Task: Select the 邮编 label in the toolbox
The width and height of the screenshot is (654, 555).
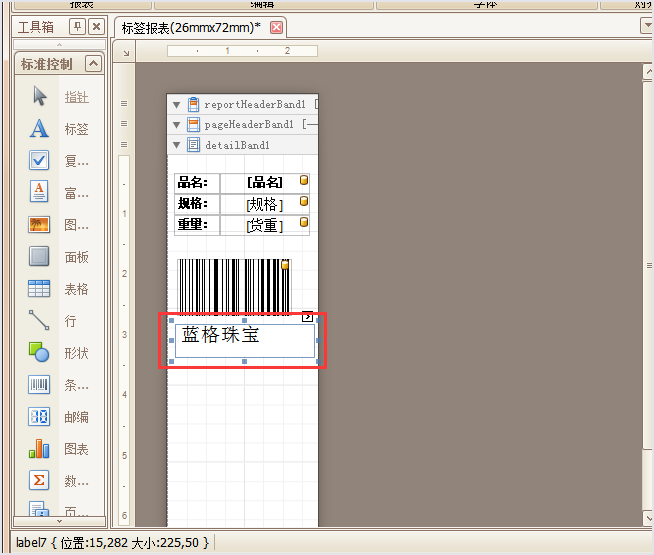Action: (x=76, y=417)
